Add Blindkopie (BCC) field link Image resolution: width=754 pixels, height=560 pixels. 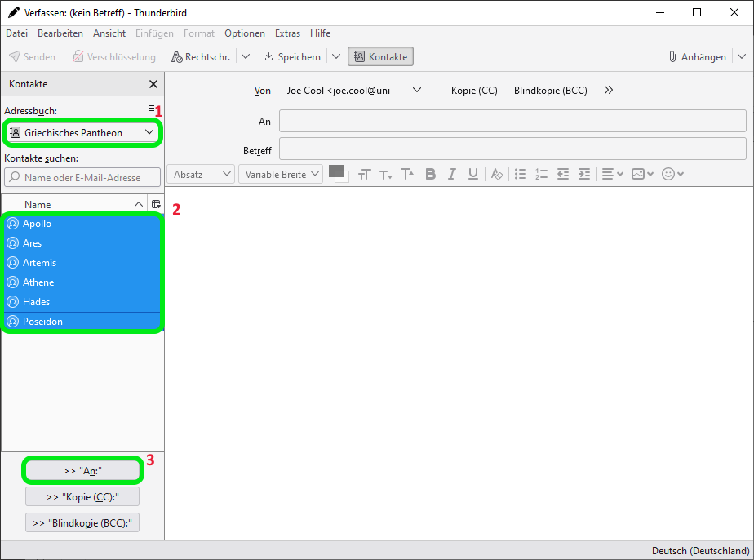click(x=550, y=91)
